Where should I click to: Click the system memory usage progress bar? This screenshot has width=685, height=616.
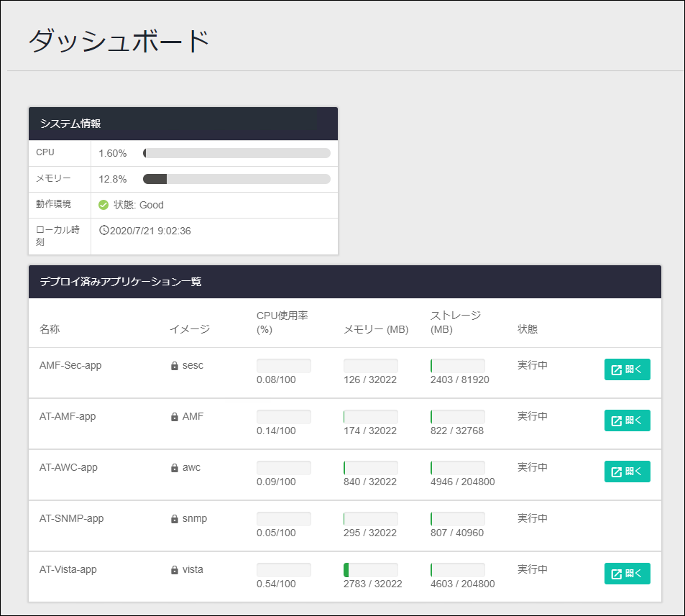pos(236,179)
